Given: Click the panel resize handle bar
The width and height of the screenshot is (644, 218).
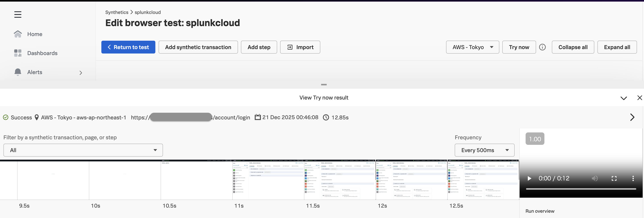Looking at the screenshot, I should 324,85.
